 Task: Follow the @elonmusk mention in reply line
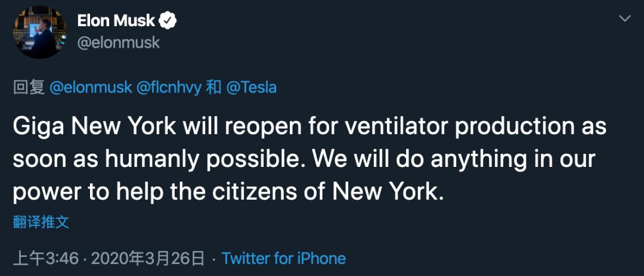[91, 88]
